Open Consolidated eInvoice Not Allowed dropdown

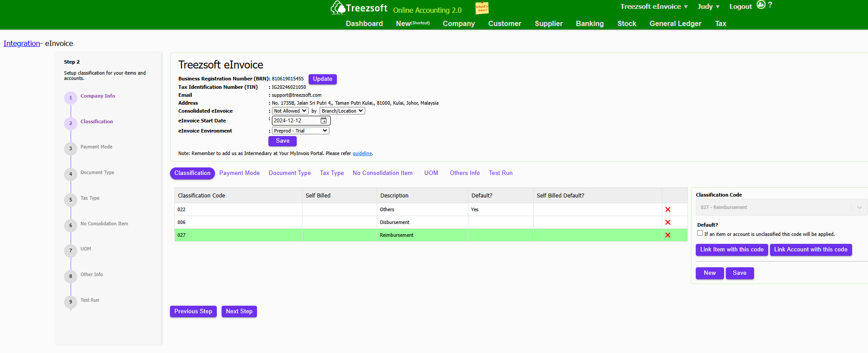pyautogui.click(x=290, y=111)
